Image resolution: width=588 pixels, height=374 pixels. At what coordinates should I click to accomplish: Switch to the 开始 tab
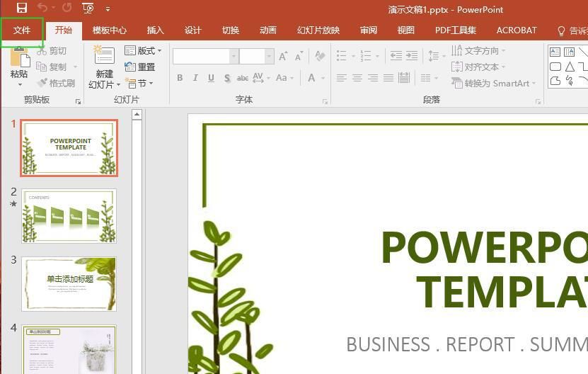click(64, 30)
